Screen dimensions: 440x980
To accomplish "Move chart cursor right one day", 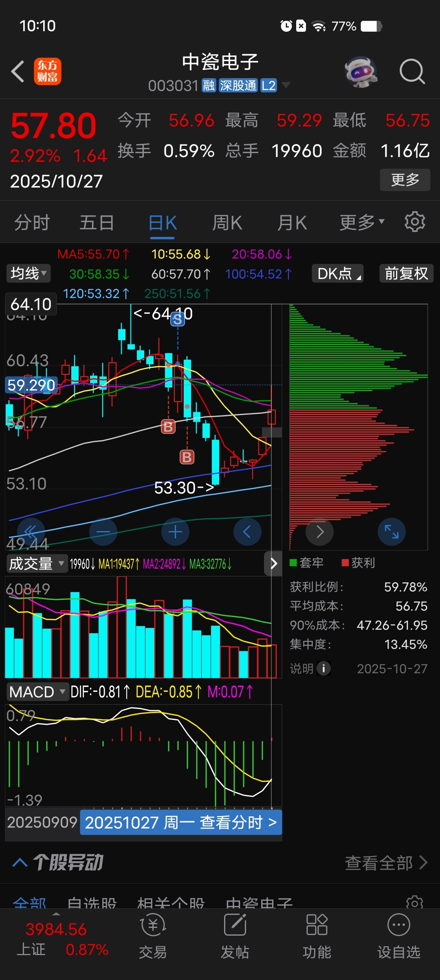I will coord(320,532).
